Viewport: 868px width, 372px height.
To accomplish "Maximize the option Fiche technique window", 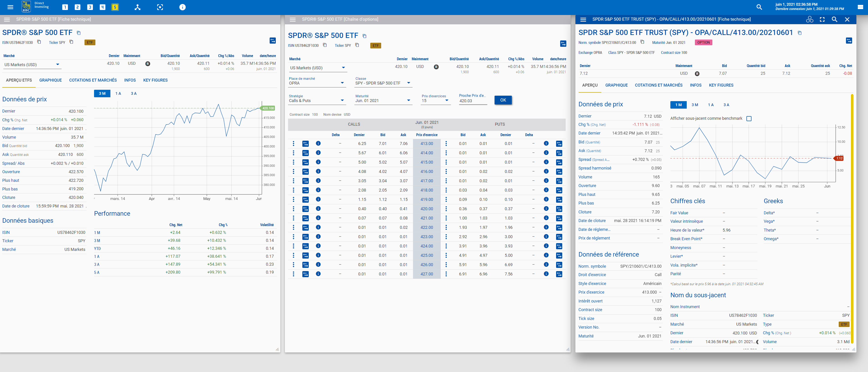I will (822, 20).
